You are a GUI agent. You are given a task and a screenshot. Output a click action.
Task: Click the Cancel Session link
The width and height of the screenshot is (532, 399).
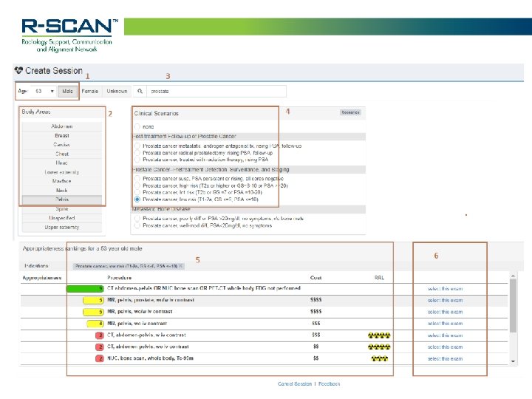click(x=295, y=383)
